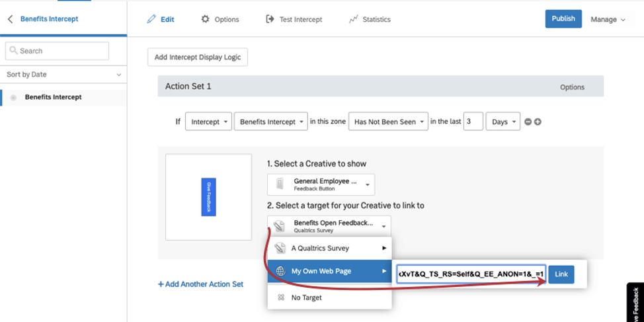644x322 pixels.
Task: Click the minus icon to remove condition
Action: [x=528, y=122]
